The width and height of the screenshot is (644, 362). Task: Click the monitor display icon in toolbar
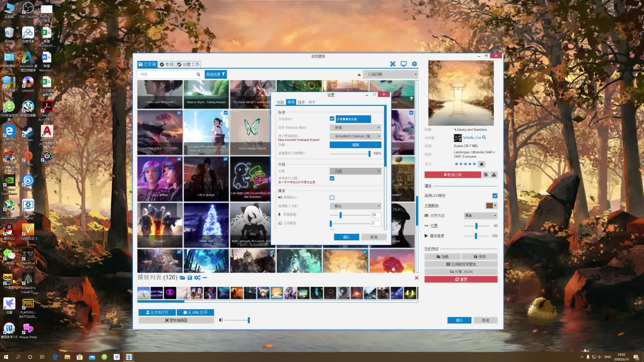pyautogui.click(x=404, y=64)
